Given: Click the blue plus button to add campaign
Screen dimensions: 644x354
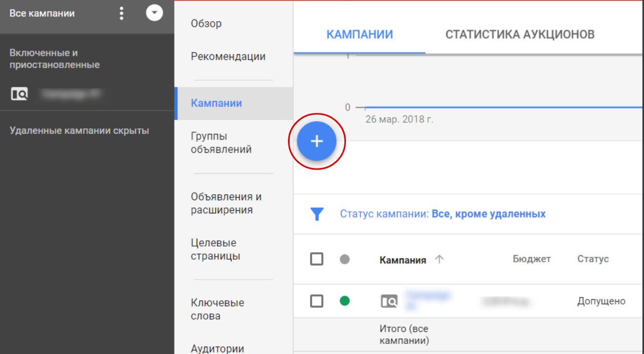Looking at the screenshot, I should click(x=316, y=141).
